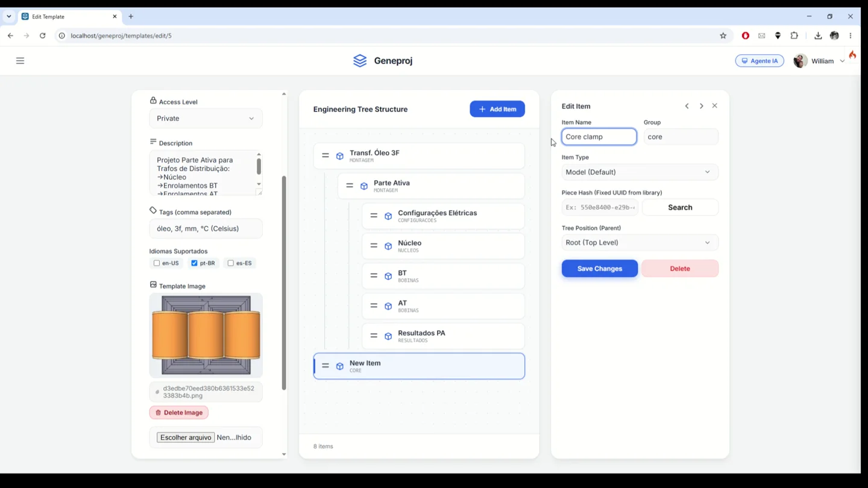Screen dimensions: 868x488
Task: Open browser extensions puzzle icon
Action: click(x=794, y=36)
